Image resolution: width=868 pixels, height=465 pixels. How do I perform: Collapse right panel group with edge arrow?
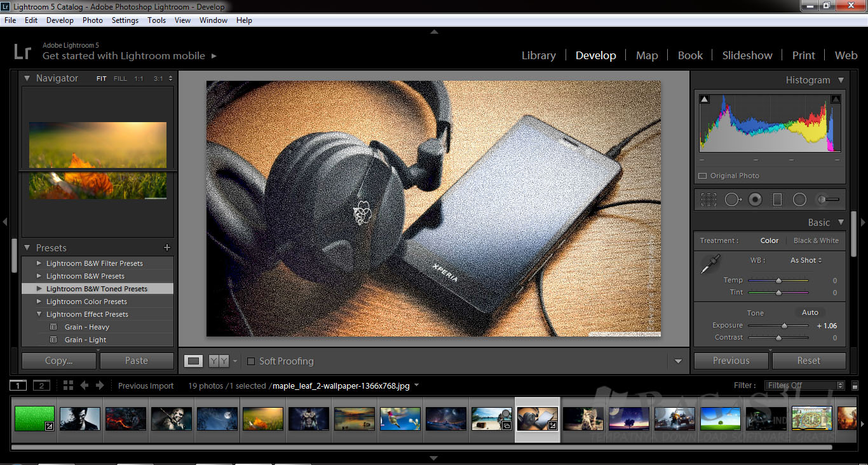863,222
